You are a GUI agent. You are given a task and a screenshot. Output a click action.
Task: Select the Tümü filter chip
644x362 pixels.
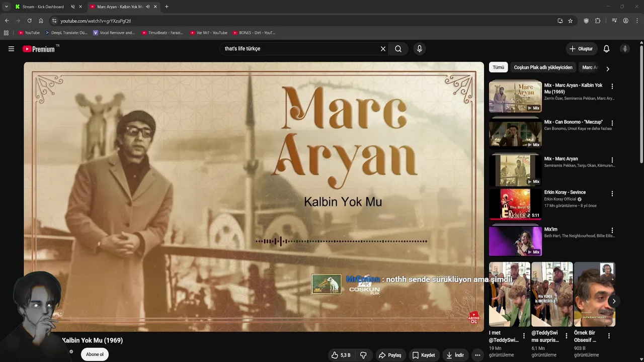click(498, 67)
